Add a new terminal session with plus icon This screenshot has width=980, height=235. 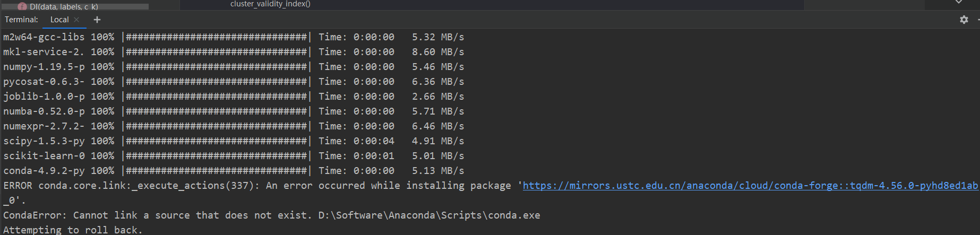coord(97,20)
